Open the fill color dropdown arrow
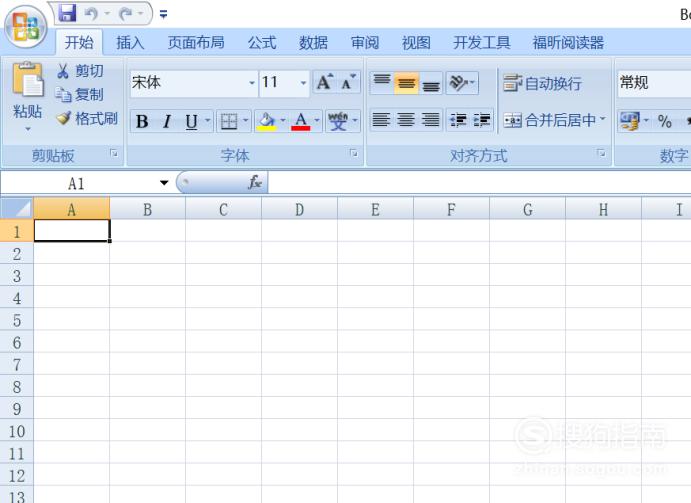The image size is (691, 503). pyautogui.click(x=283, y=120)
